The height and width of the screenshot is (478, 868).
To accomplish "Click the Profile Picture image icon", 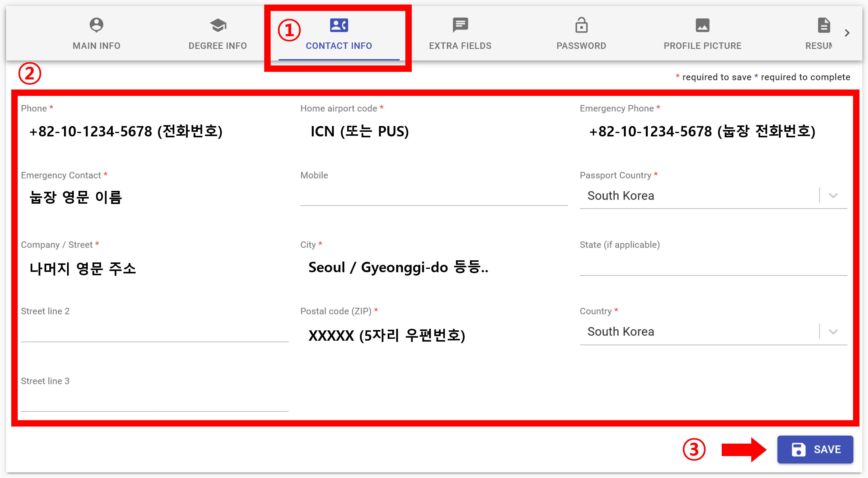I will tap(702, 25).
